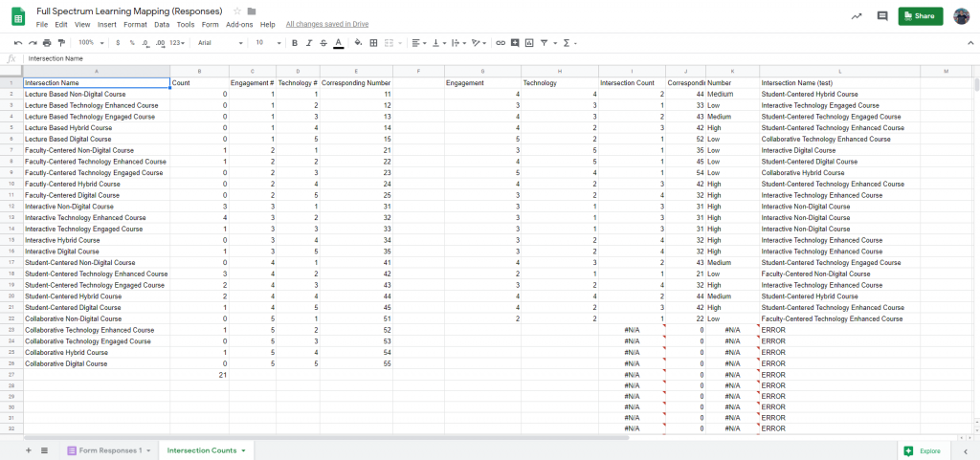Star the Full Spectrum Learning Mapping document

tap(237, 11)
